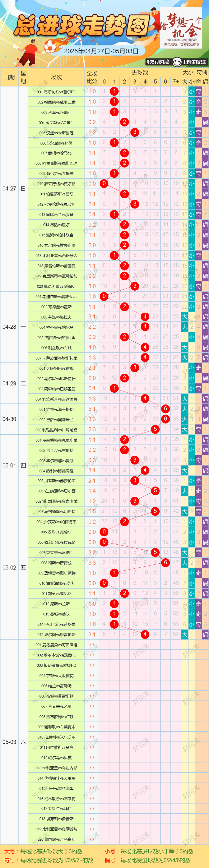Image resolution: width=209 pixels, height=868 pixels.
Task: Select match 004 威尼斯vsAC米兰
Action: (57, 123)
